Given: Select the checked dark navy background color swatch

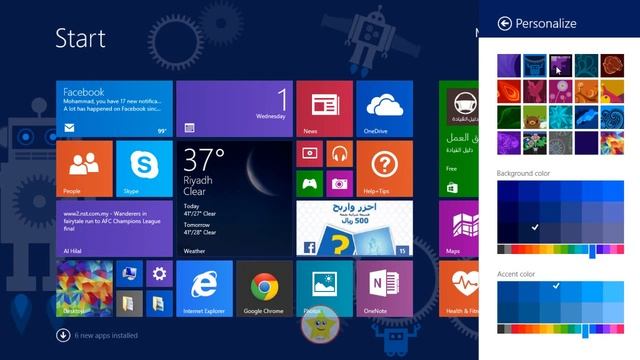Looking at the screenshot, I should (x=529, y=233).
